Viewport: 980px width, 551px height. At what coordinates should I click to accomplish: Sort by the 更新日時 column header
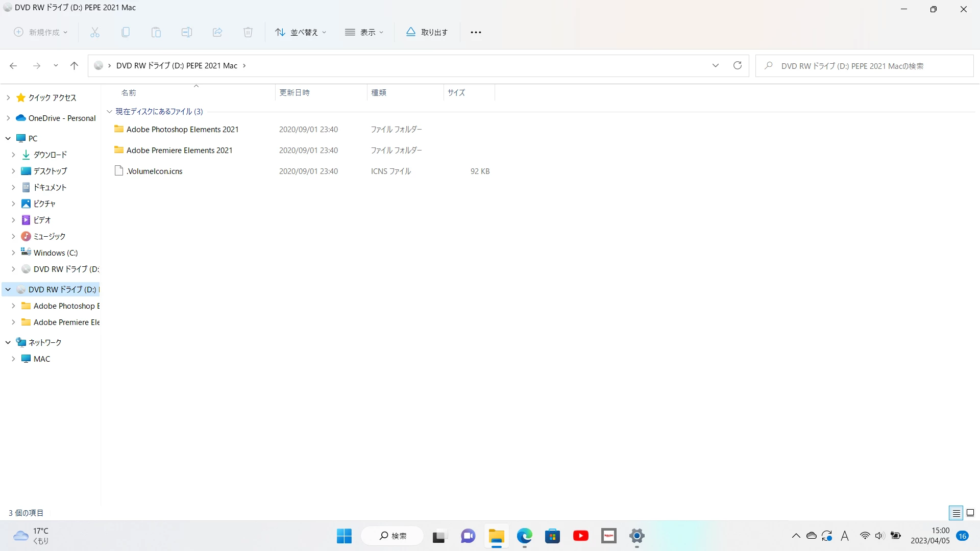click(295, 92)
